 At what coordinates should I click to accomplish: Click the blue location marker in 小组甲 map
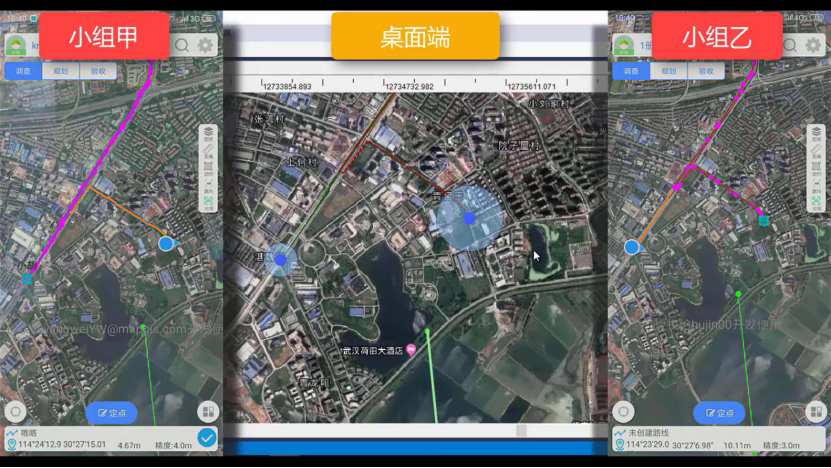tap(166, 244)
